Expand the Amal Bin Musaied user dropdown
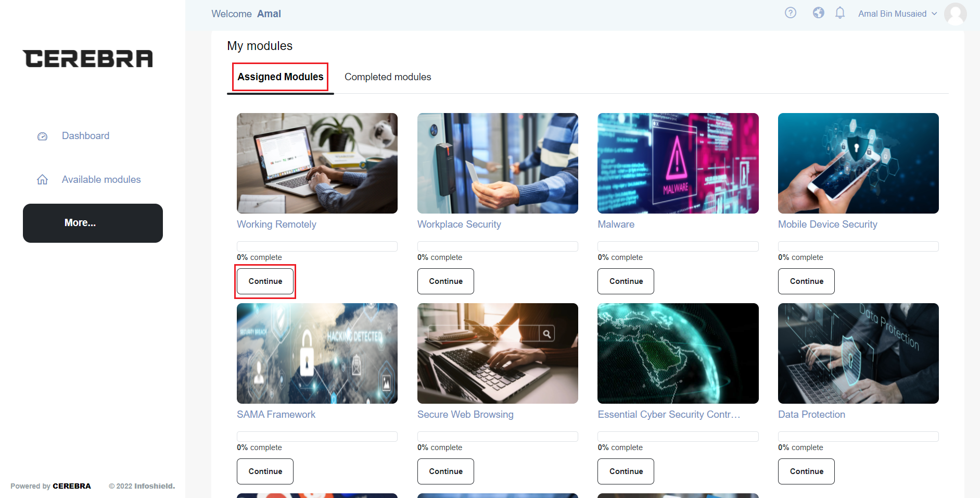The image size is (980, 498). click(x=898, y=14)
